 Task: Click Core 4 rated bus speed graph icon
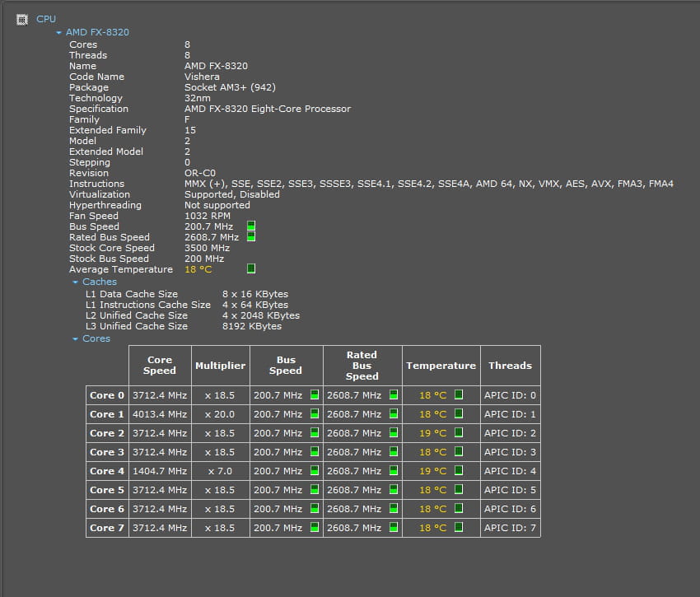[394, 471]
